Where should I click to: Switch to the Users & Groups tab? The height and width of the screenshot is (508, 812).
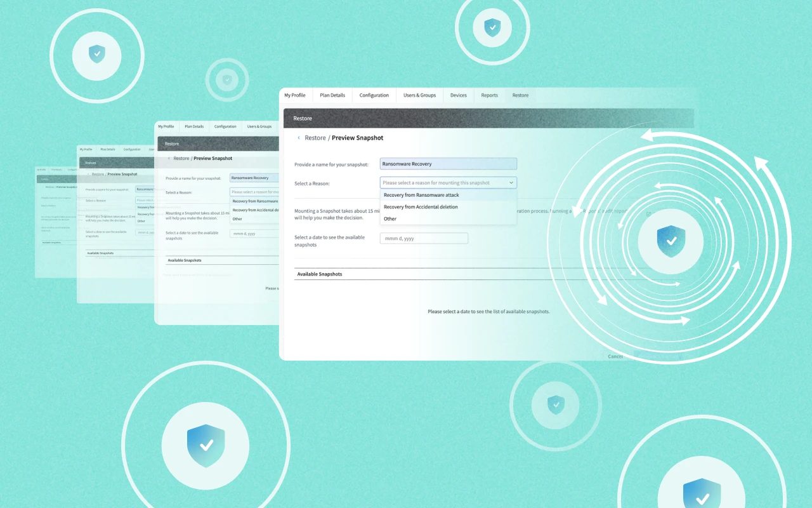[419, 95]
